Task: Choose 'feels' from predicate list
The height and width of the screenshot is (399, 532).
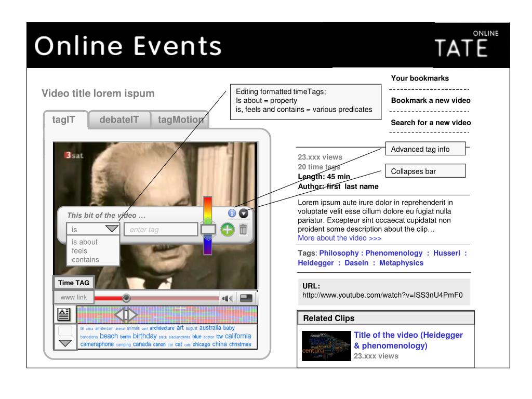Action: click(79, 251)
